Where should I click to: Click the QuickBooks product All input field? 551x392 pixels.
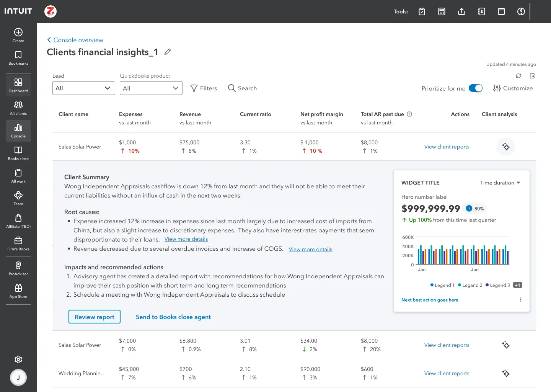tap(144, 88)
